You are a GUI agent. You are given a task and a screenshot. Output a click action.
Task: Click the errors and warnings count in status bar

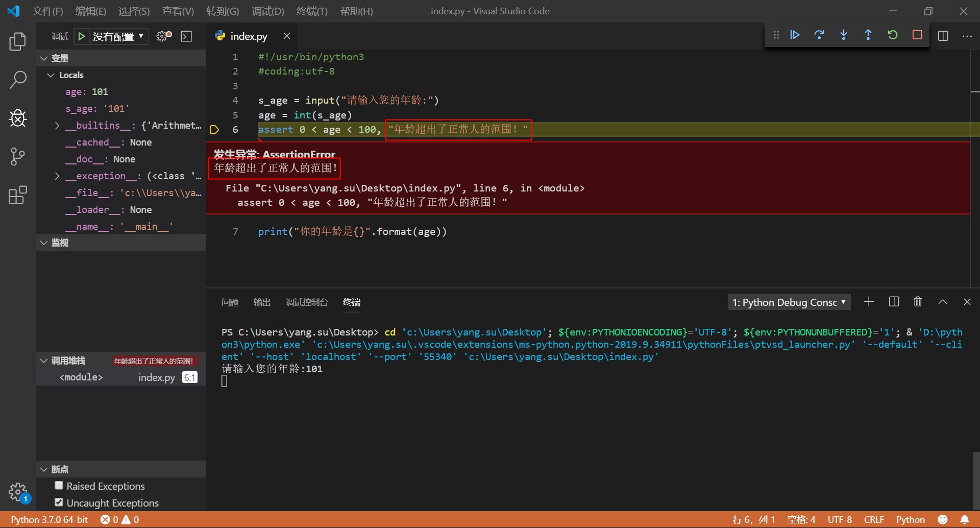(x=120, y=519)
